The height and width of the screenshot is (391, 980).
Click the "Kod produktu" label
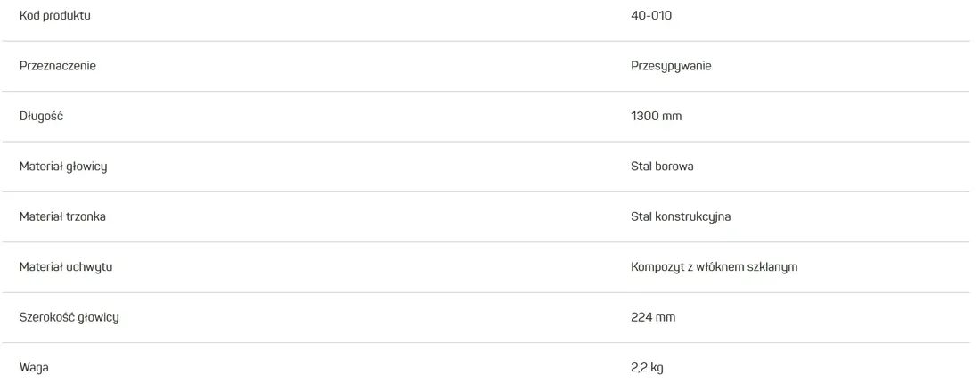pyautogui.click(x=54, y=16)
